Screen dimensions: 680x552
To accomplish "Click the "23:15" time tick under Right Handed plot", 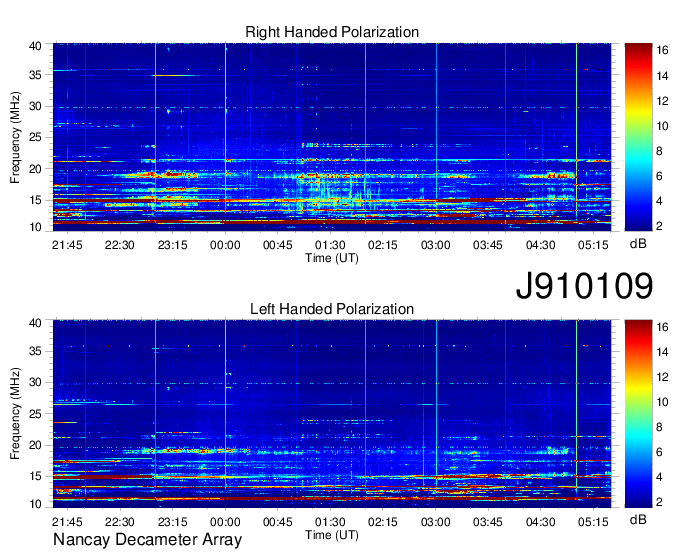I will coord(173,245).
